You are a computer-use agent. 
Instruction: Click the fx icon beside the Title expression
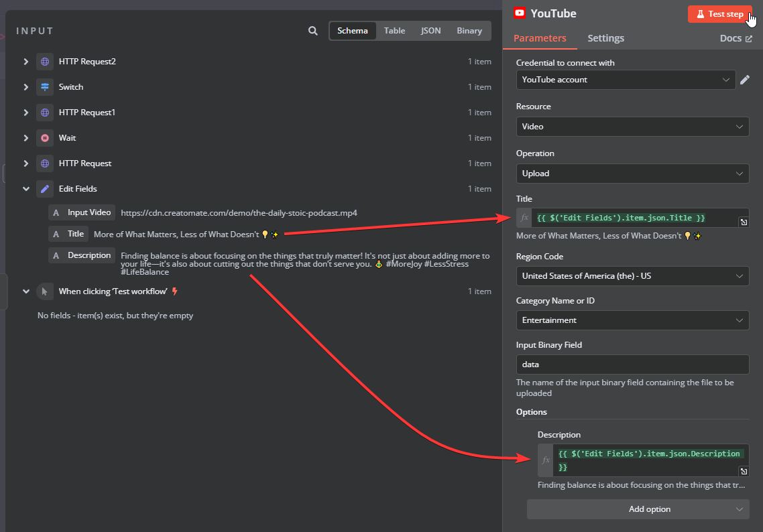point(524,218)
